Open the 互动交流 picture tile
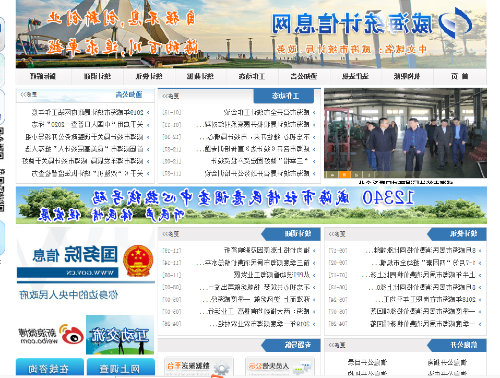The width and height of the screenshot is (500, 378). (x=120, y=335)
